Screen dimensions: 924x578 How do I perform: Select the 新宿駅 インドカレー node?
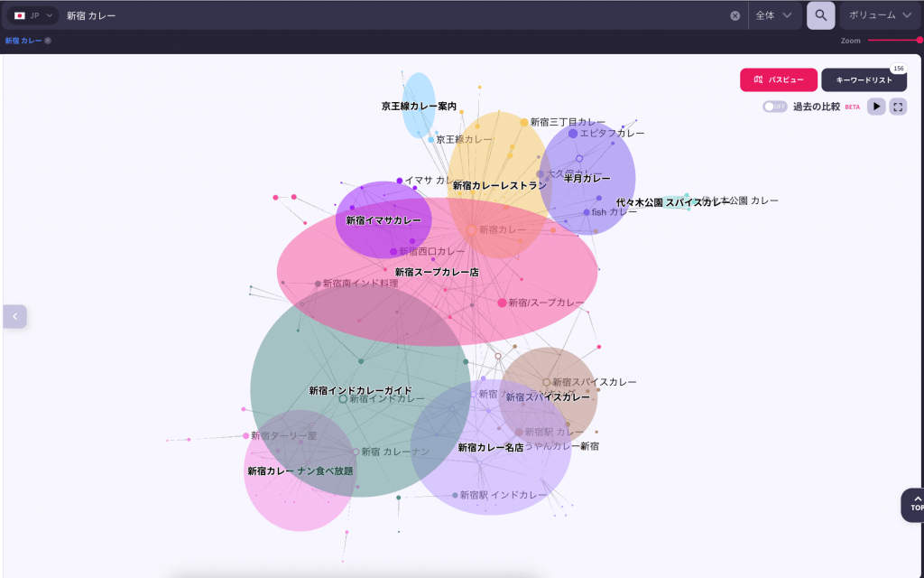[456, 495]
